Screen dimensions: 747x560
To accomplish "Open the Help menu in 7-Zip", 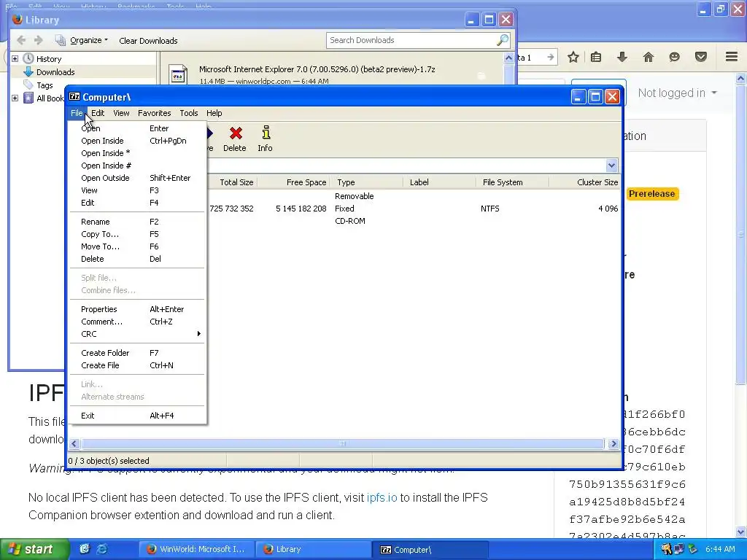I will coord(214,113).
